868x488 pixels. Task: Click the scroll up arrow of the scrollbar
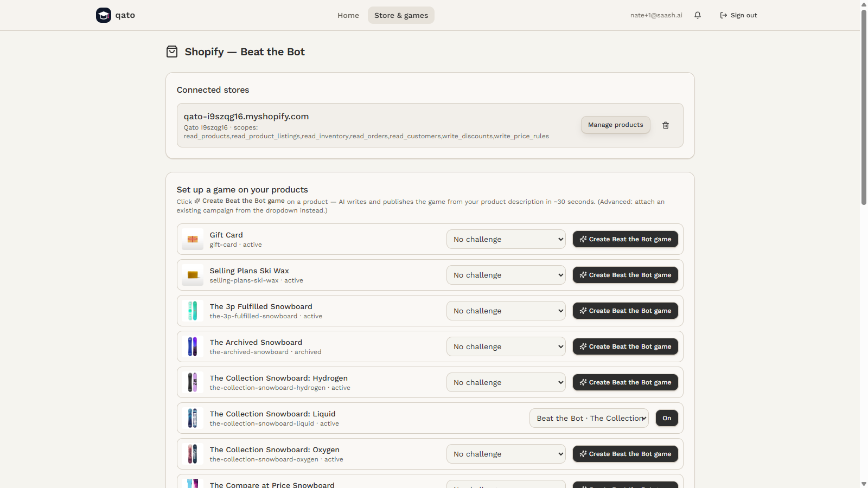(x=864, y=4)
